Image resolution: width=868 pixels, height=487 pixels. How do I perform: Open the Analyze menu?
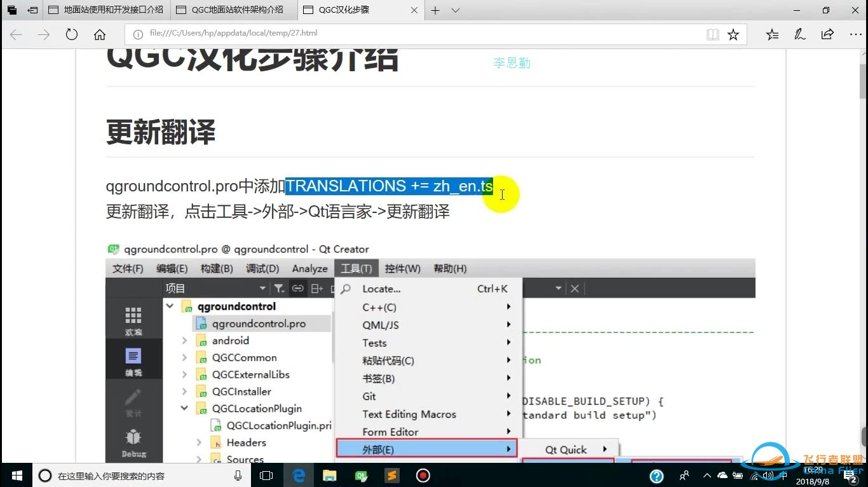[310, 268]
